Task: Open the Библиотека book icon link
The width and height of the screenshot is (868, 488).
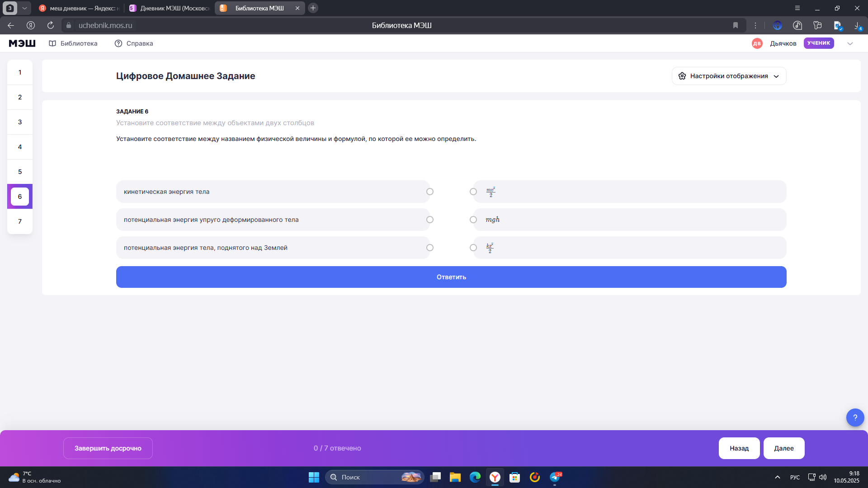Action: [73, 43]
